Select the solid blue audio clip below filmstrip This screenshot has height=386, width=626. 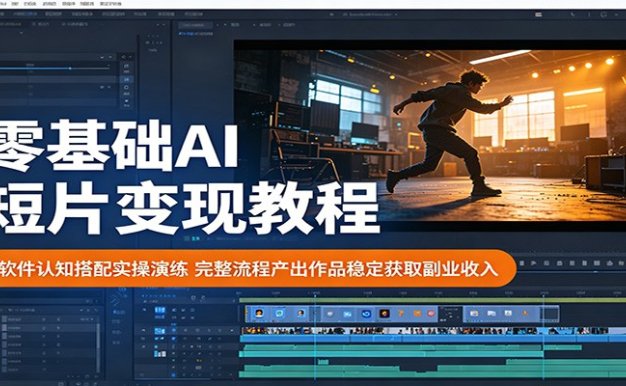(x=433, y=338)
